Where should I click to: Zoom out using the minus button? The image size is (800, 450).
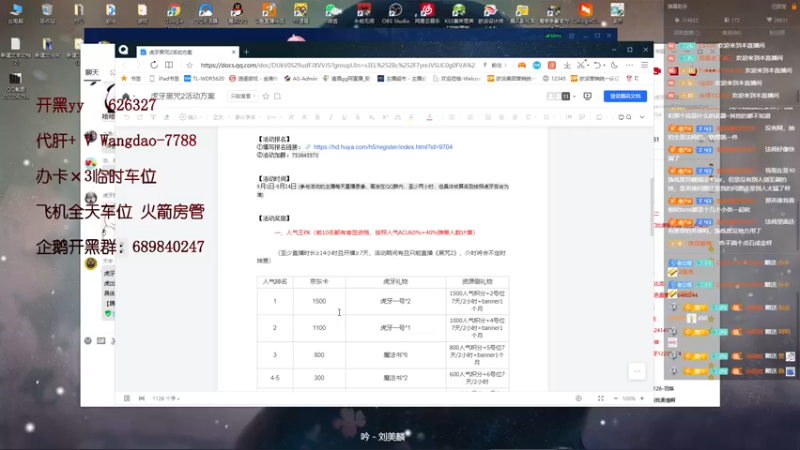point(615,398)
